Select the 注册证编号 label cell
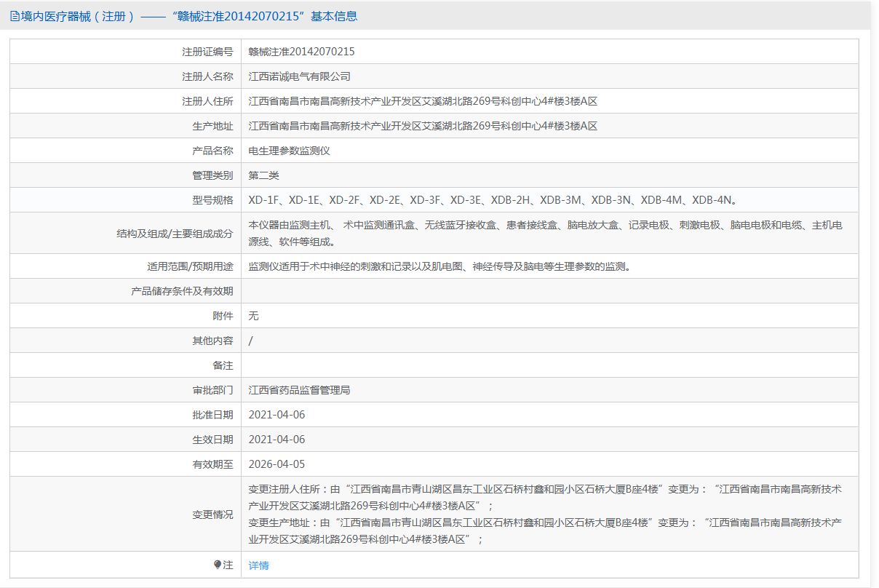879x588 pixels. (125, 52)
